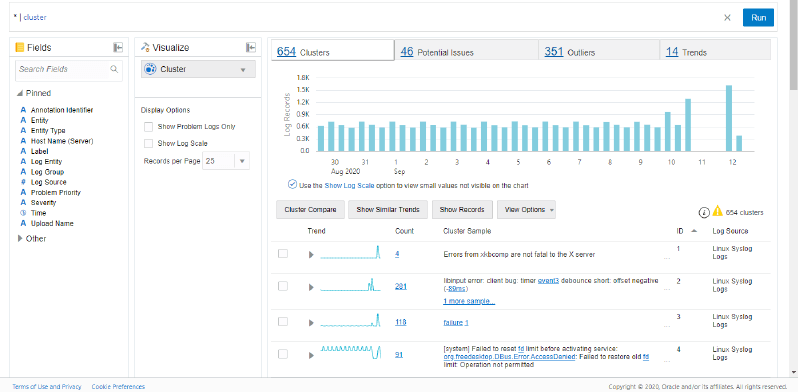Click the yellow warning triangle icon
The width and height of the screenshot is (798, 392).
(717, 211)
